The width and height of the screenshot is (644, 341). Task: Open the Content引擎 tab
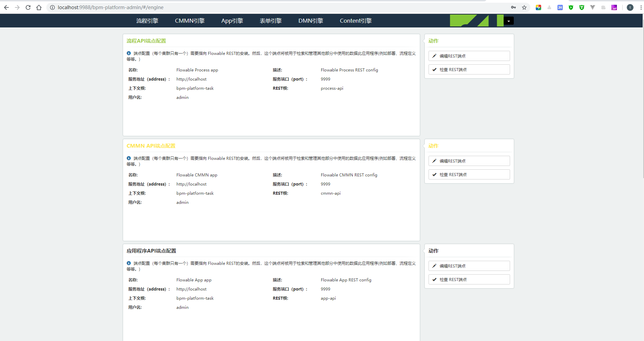click(x=355, y=21)
